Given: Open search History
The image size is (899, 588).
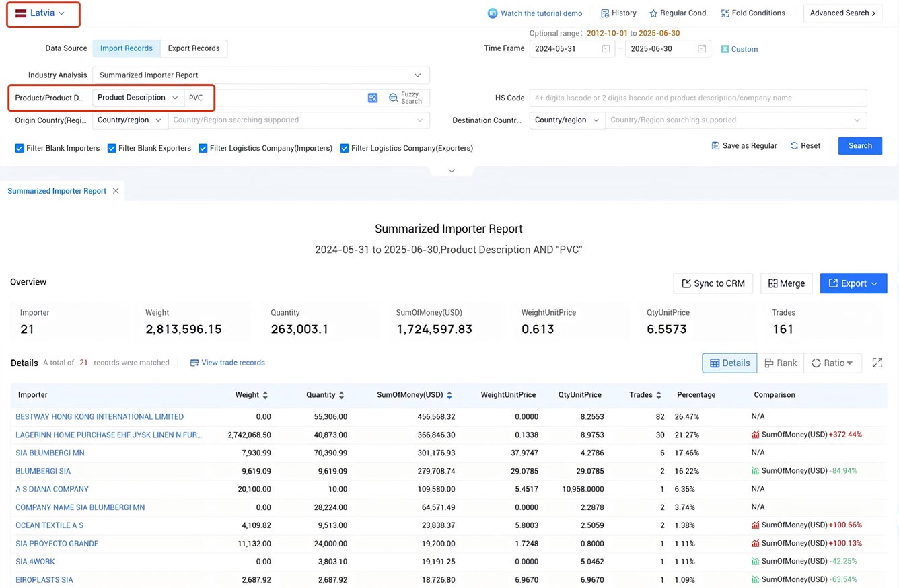Looking at the screenshot, I should pos(618,13).
